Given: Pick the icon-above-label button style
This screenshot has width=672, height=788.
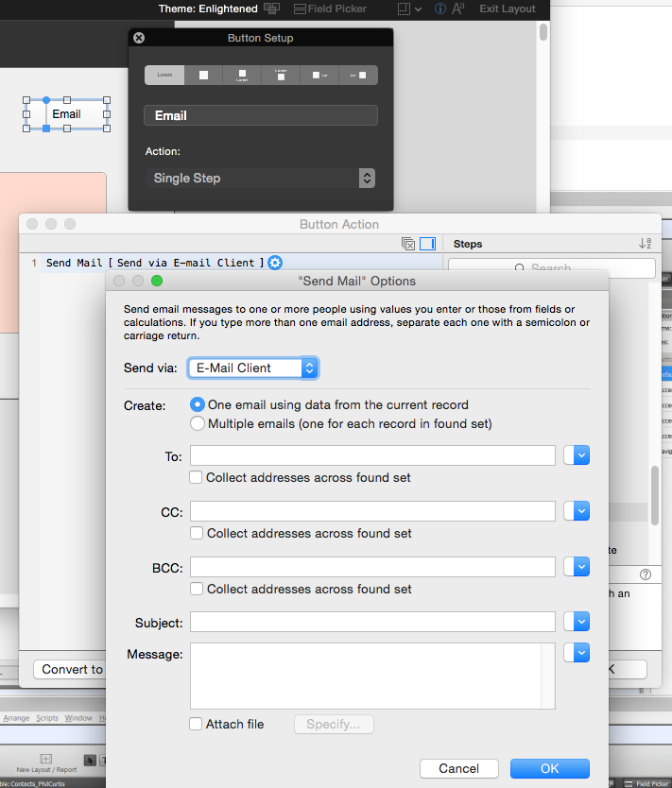Looking at the screenshot, I should [242, 75].
